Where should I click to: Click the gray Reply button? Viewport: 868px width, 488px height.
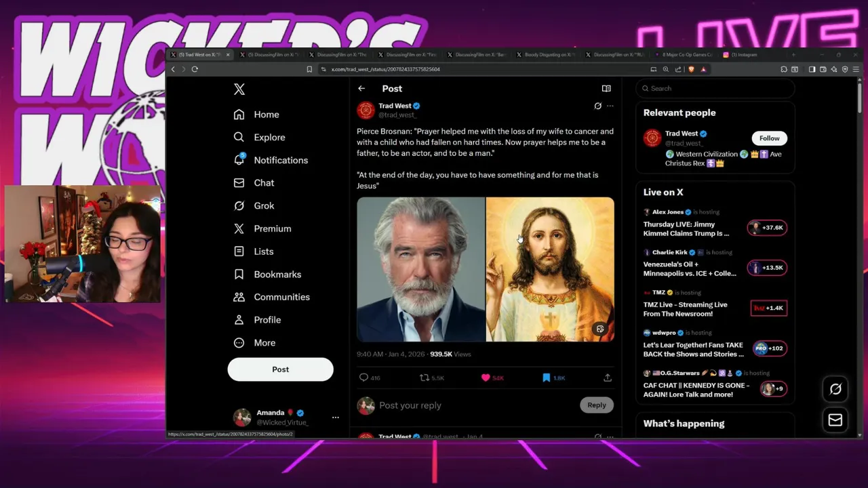(x=597, y=405)
